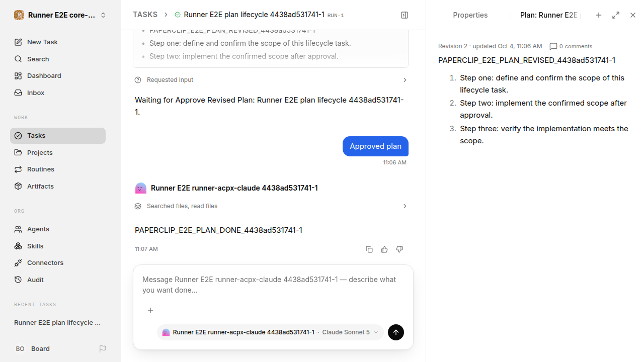Open Artifacts page
644x362 pixels.
[58, 187]
